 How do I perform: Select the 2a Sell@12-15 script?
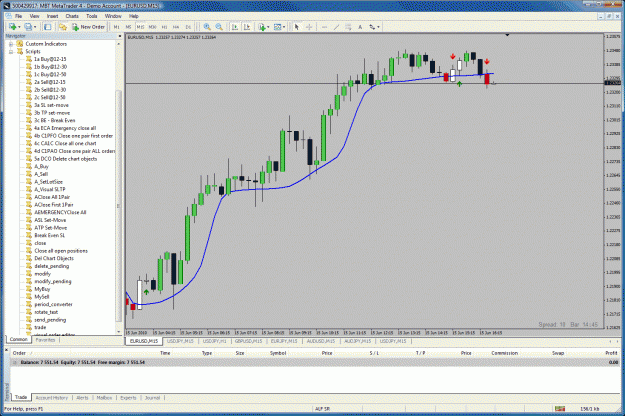coord(49,82)
